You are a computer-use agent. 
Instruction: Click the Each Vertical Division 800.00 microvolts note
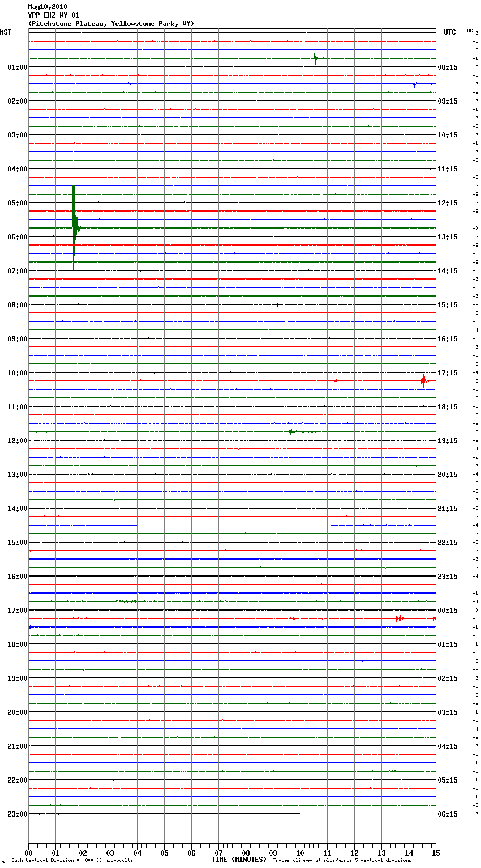pyautogui.click(x=72, y=860)
